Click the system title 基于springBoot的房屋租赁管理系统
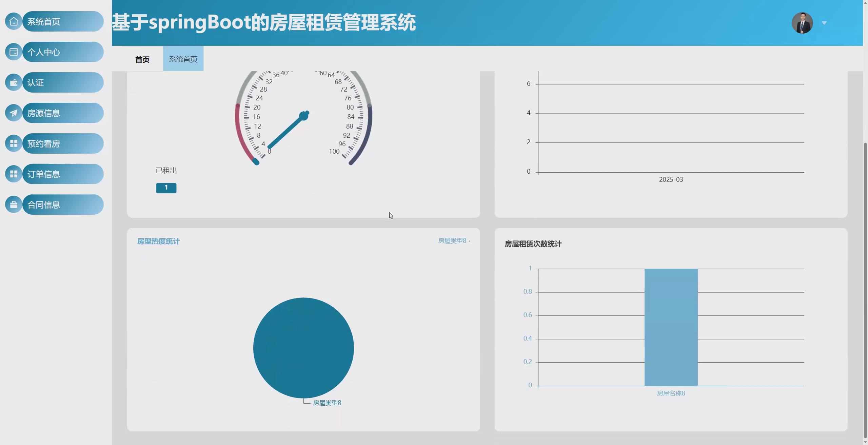This screenshot has height=445, width=868. [x=264, y=22]
